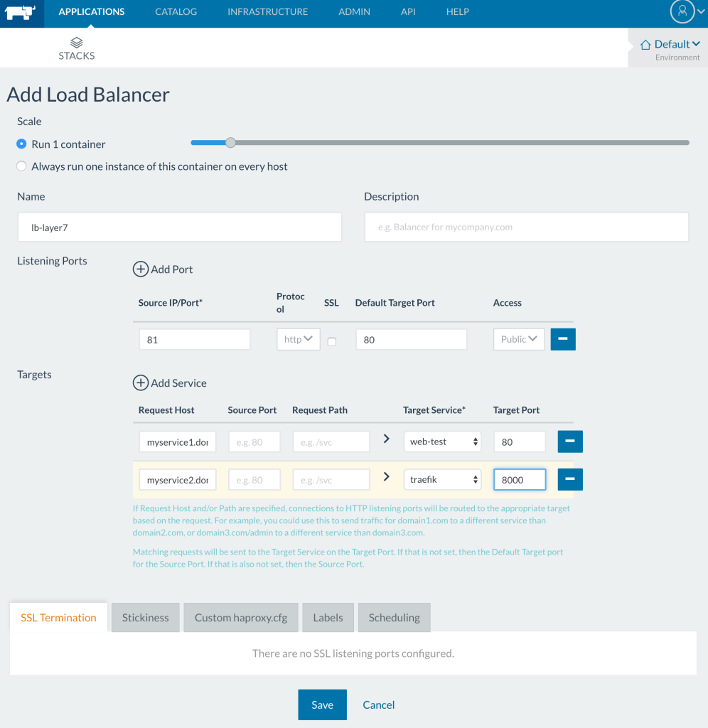Select always run one instance on every host

click(22, 166)
